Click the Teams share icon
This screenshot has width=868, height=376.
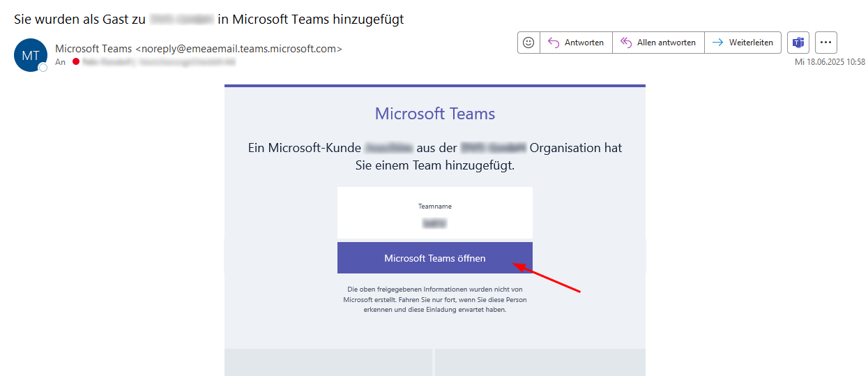click(x=798, y=43)
